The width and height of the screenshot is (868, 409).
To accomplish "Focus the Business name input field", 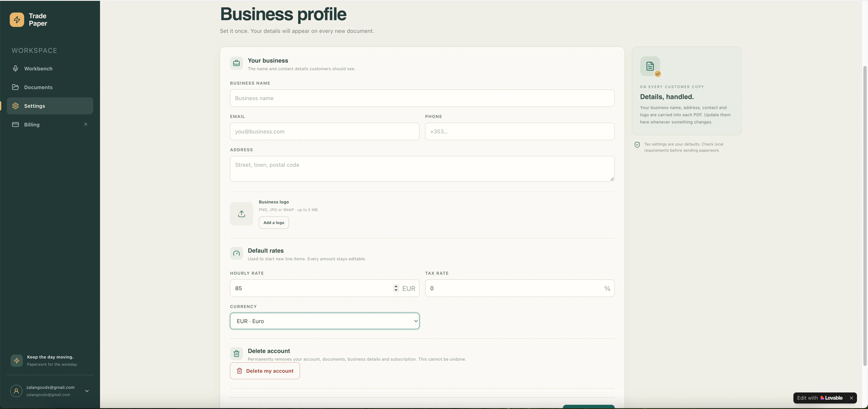I will [422, 98].
